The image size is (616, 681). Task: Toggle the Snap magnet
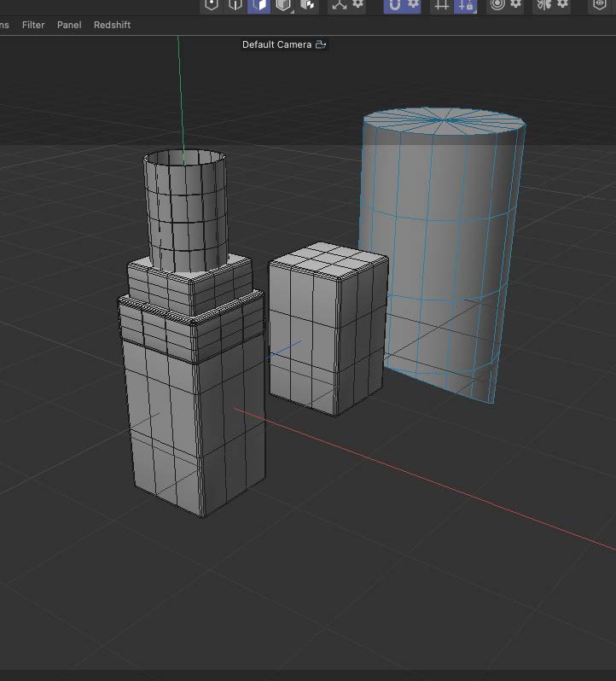point(394,5)
